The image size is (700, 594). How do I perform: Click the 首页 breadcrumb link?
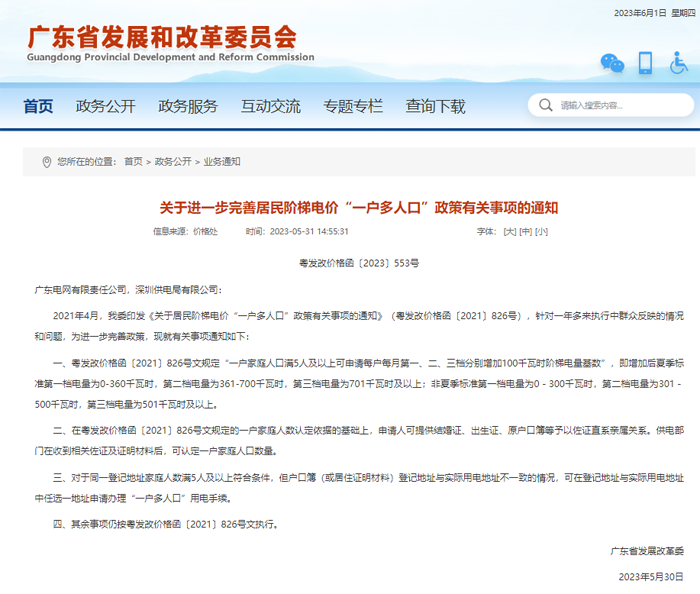(133, 161)
